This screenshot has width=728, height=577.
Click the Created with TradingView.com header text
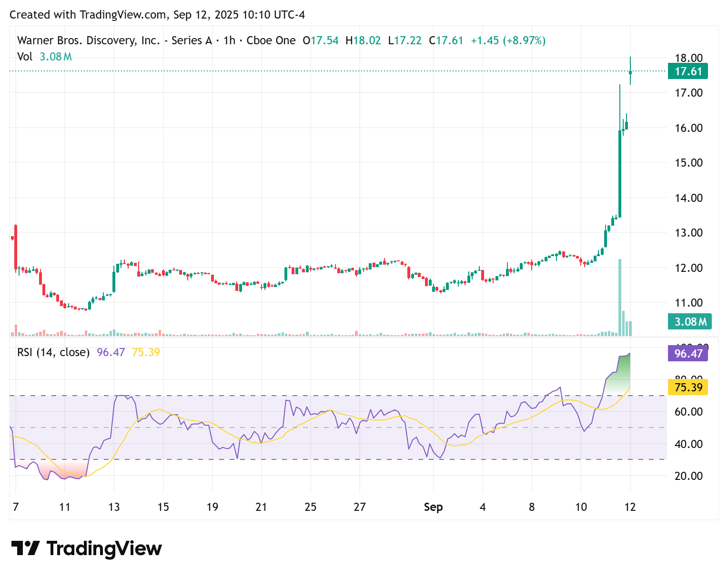(x=157, y=15)
